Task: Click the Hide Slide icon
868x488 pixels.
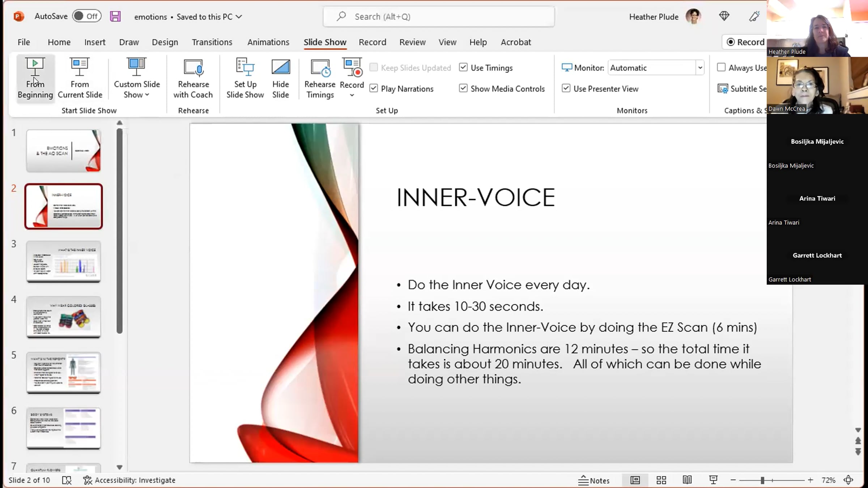Action: click(x=280, y=68)
